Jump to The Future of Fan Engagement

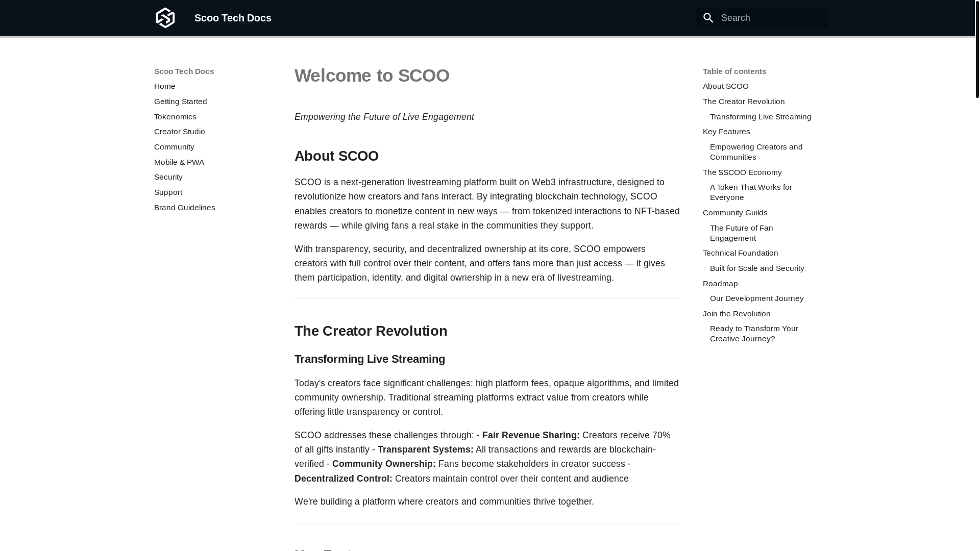742,233
